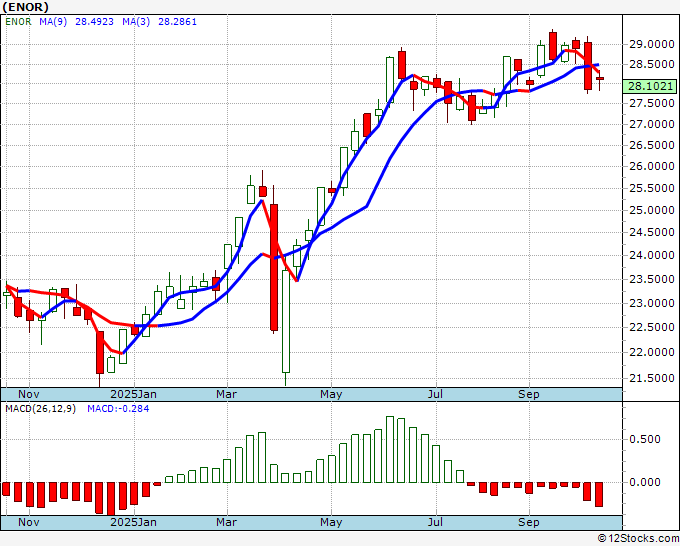Click the 22.5000 price axis label
Viewport: 680px width, 546px height.
coord(651,327)
